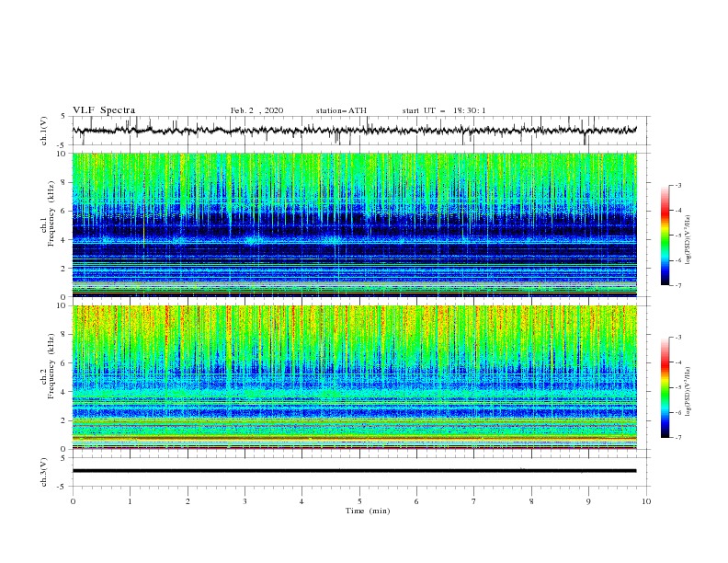This screenshot has width=728, height=563.
Task: Click the ch.2 "Frequency (kHz)" axis title
Action: coord(51,366)
